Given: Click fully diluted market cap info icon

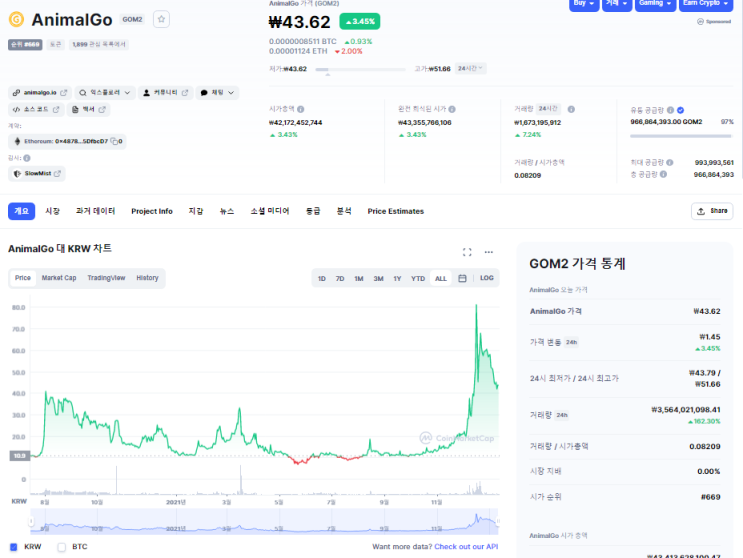Looking at the screenshot, I should pos(452,109).
